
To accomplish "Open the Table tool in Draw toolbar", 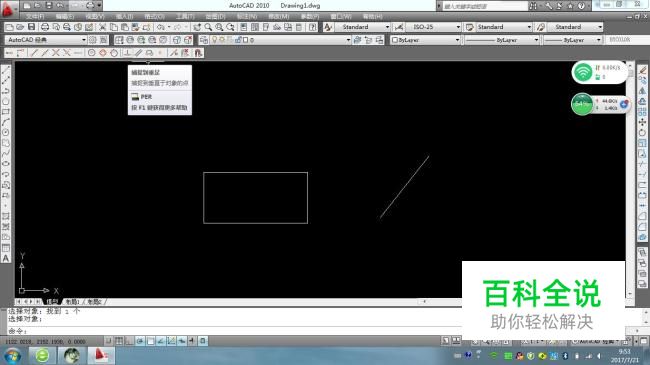I will (x=6, y=248).
